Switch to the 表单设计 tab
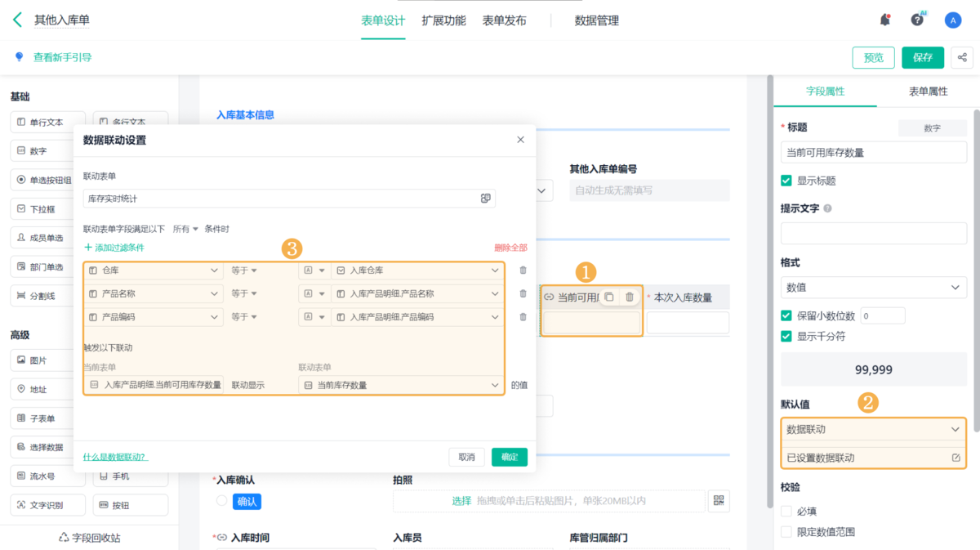 coord(383,20)
